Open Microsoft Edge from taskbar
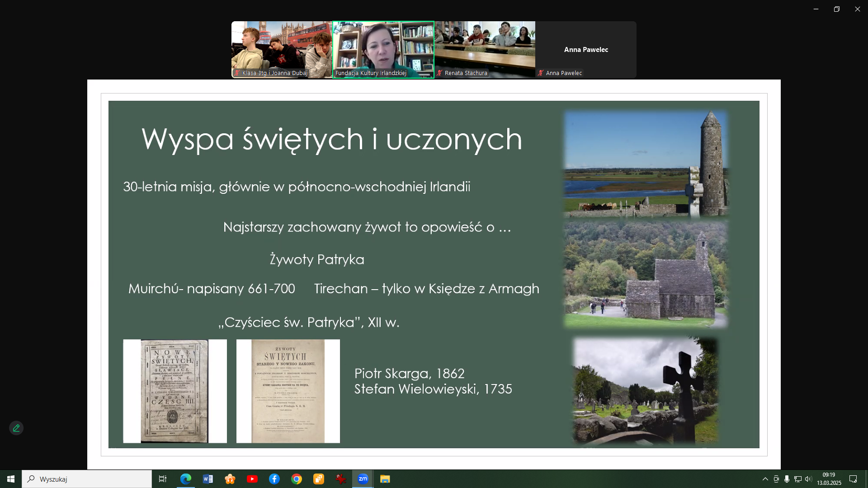This screenshot has width=868, height=488. (185, 479)
